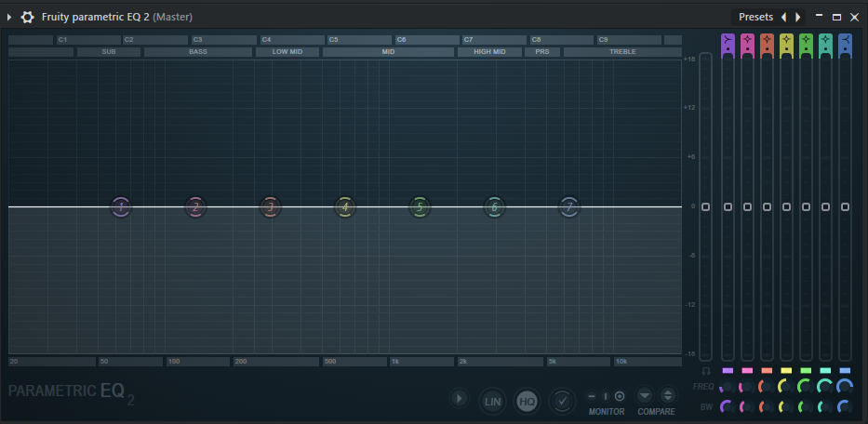This screenshot has width=868, height=424.
Task: Toggle green band 5 indicator rectangle
Action: (806, 370)
